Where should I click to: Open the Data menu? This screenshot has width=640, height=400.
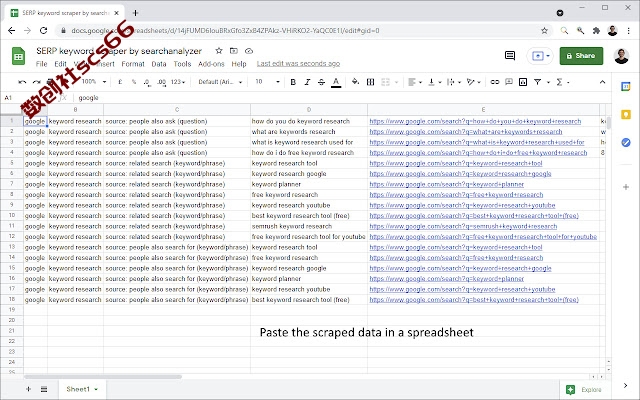pyautogui.click(x=159, y=64)
